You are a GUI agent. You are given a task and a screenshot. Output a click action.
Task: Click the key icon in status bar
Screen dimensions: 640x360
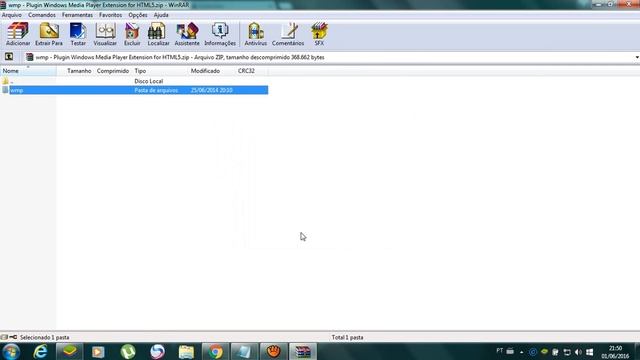(x=13, y=337)
